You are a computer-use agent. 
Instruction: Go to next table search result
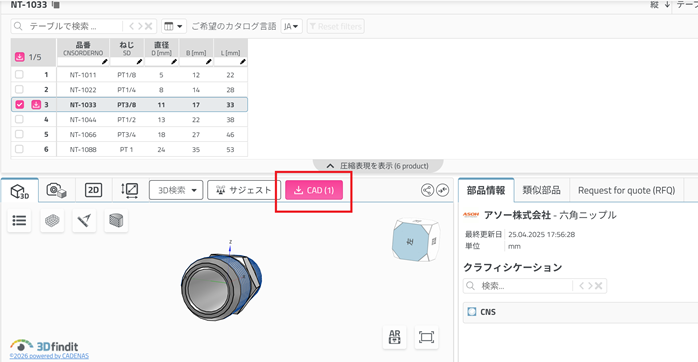[140, 26]
